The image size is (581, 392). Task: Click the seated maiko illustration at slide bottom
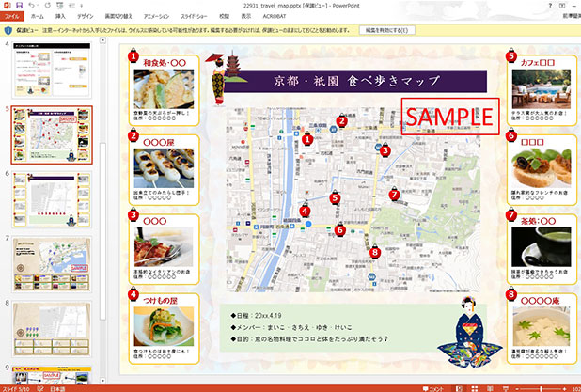[469, 332]
